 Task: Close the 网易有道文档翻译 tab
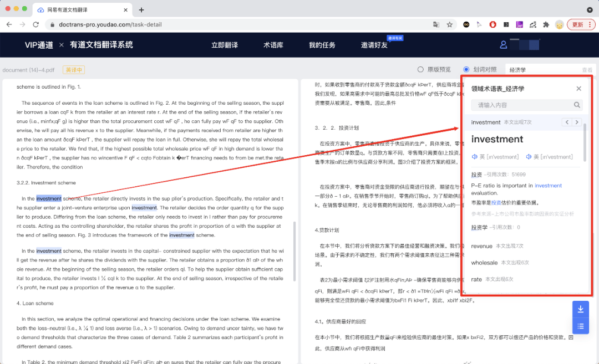(125, 10)
